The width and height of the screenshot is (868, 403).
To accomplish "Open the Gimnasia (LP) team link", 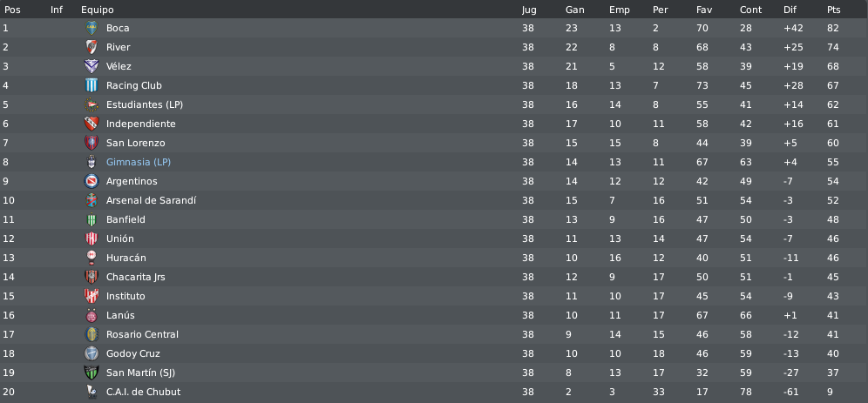I will tap(139, 162).
